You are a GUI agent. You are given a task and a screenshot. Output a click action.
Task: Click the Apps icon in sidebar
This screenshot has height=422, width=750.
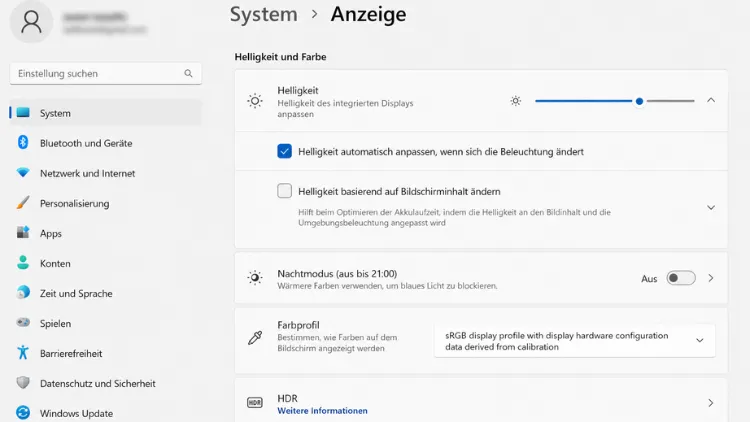pyautogui.click(x=22, y=233)
